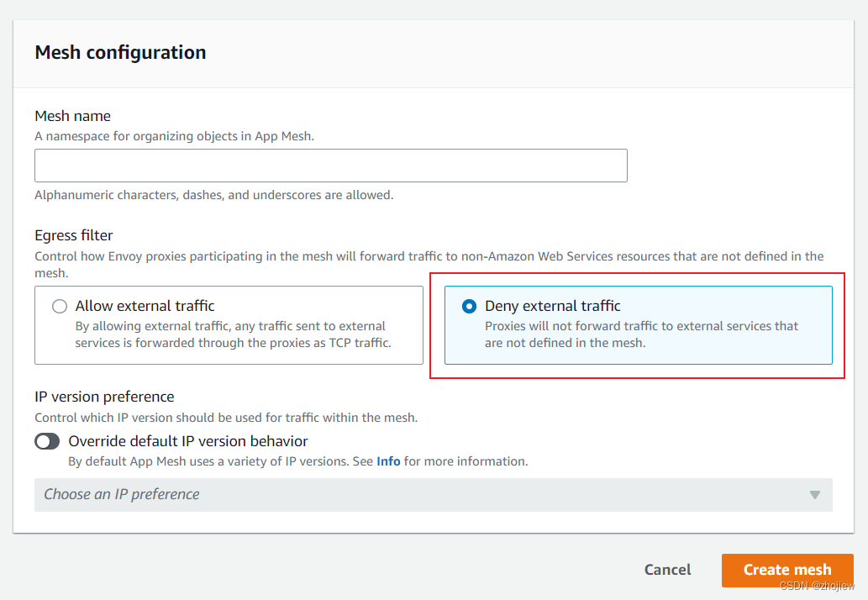The image size is (868, 600).
Task: Click the Mesh name label
Action: (x=72, y=116)
